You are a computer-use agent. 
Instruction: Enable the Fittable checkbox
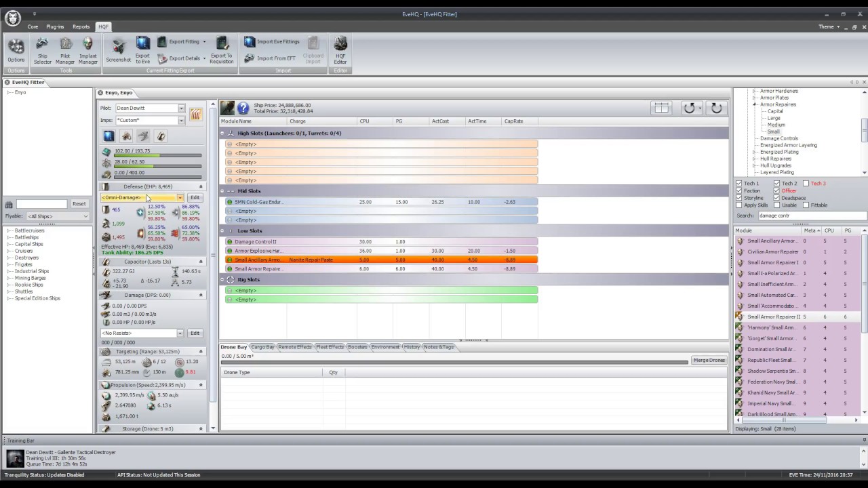tap(806, 205)
